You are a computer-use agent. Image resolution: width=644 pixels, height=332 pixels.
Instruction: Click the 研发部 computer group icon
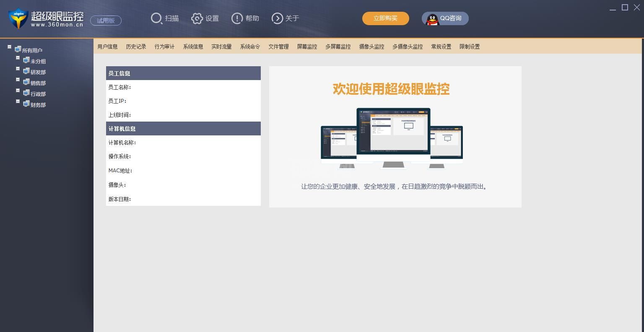[x=26, y=71]
